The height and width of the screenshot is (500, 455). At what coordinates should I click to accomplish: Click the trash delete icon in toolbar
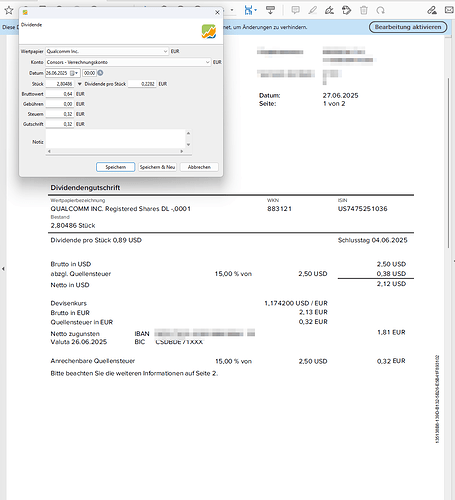coord(364,10)
